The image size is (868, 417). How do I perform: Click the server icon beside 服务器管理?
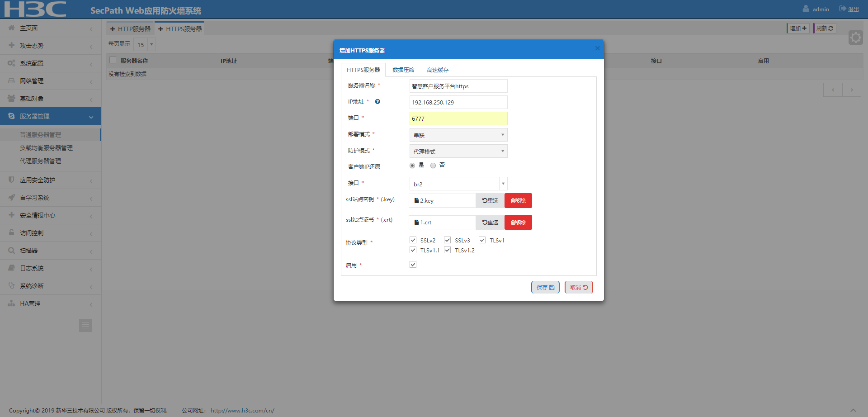coord(12,116)
